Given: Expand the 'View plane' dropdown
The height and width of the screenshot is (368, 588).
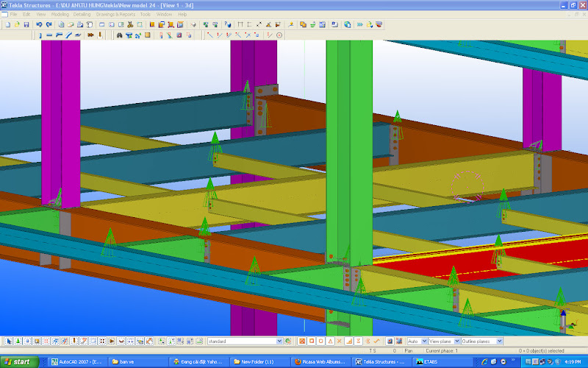Looking at the screenshot, I should pyautogui.click(x=457, y=342).
